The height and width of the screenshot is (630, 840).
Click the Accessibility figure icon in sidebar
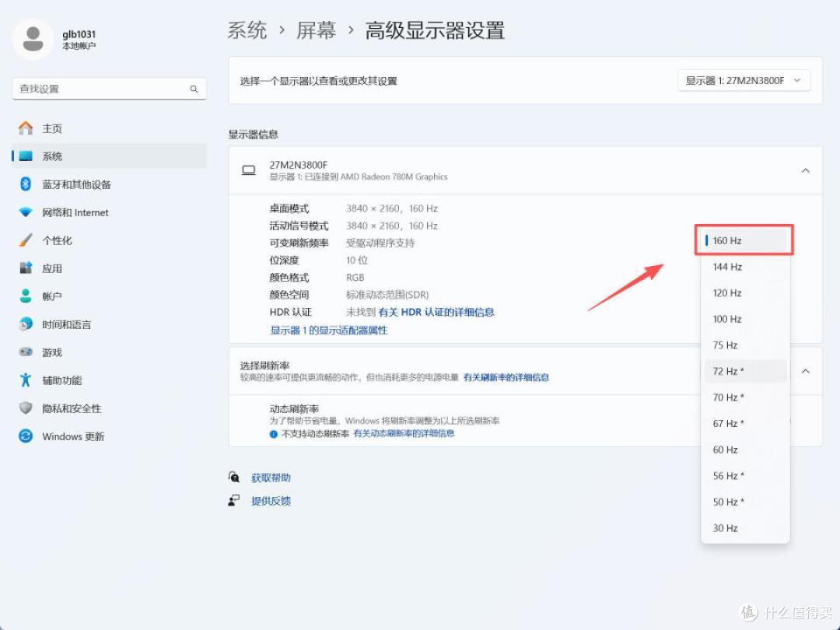(x=26, y=380)
